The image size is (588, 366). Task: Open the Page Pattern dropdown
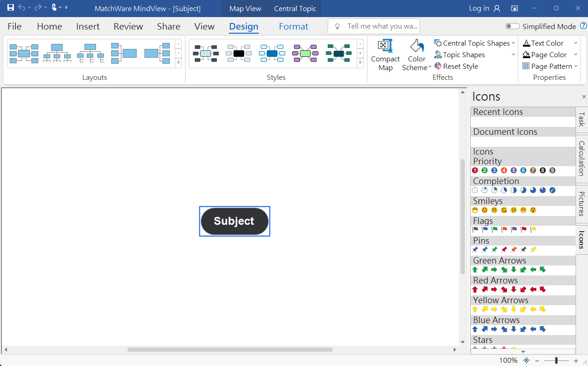pyautogui.click(x=576, y=66)
